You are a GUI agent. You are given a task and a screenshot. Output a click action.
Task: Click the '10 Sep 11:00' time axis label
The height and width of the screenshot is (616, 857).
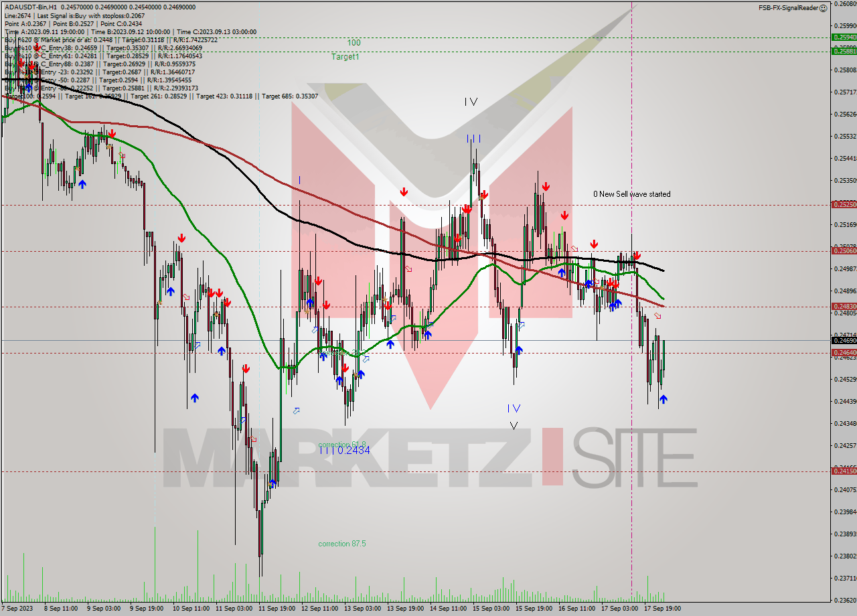pos(190,609)
